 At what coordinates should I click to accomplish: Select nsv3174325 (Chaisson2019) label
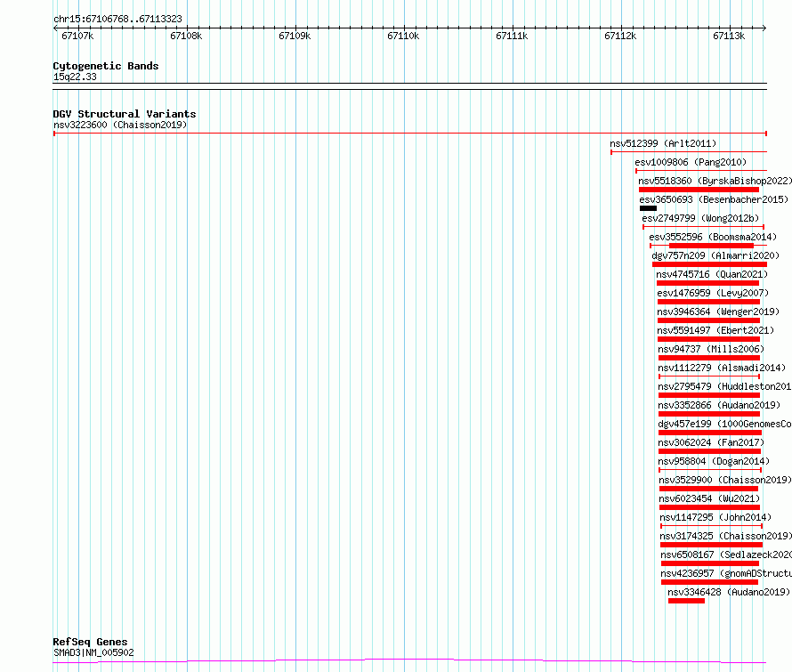(726, 536)
